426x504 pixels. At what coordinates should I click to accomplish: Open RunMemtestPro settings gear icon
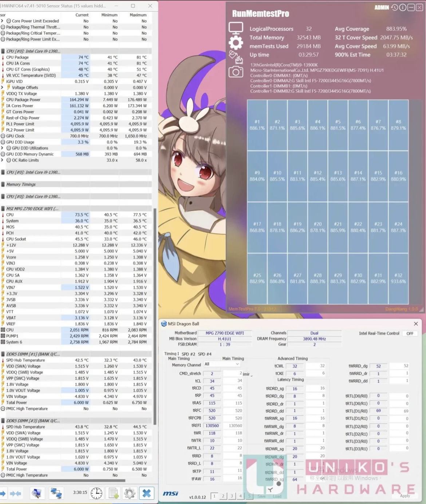[x=236, y=43]
